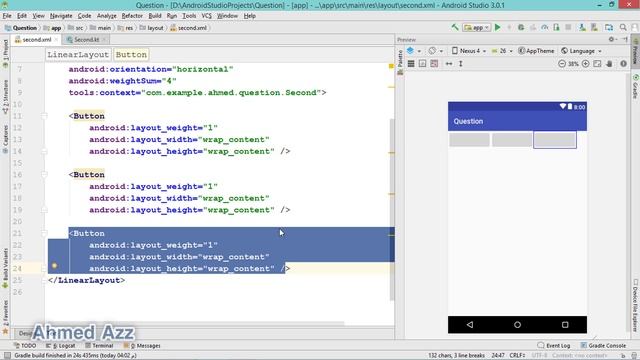
Task: Open the orientation dropdown in the preview
Action: [x=436, y=51]
